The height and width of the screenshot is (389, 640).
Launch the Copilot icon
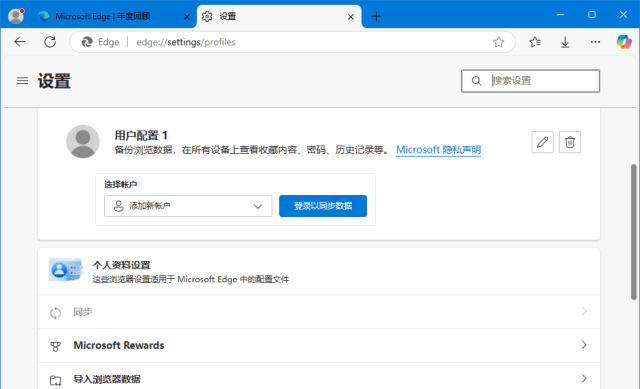(x=624, y=42)
